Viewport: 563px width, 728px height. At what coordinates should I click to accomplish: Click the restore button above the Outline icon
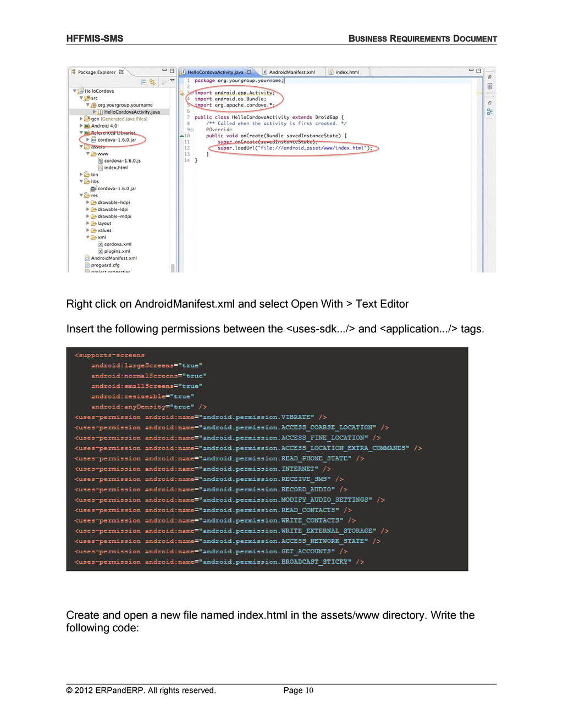click(490, 103)
